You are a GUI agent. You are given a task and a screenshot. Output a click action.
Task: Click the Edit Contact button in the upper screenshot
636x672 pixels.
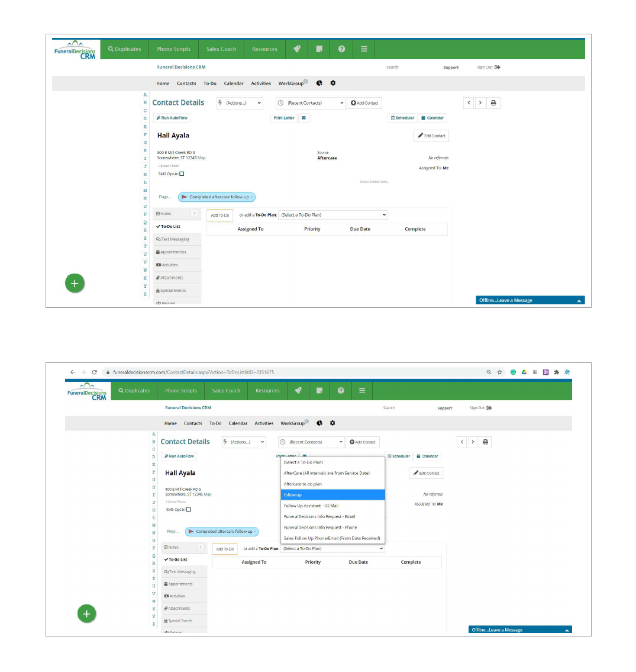tap(431, 136)
